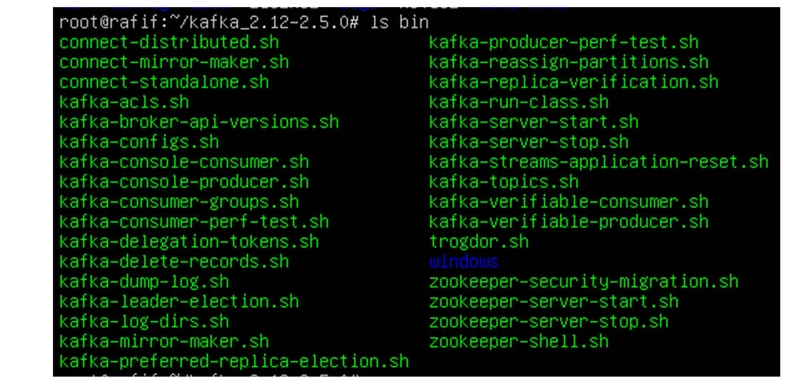Select the kafka-dump-log.sh entry
The height and width of the screenshot is (390, 800).
(x=144, y=281)
